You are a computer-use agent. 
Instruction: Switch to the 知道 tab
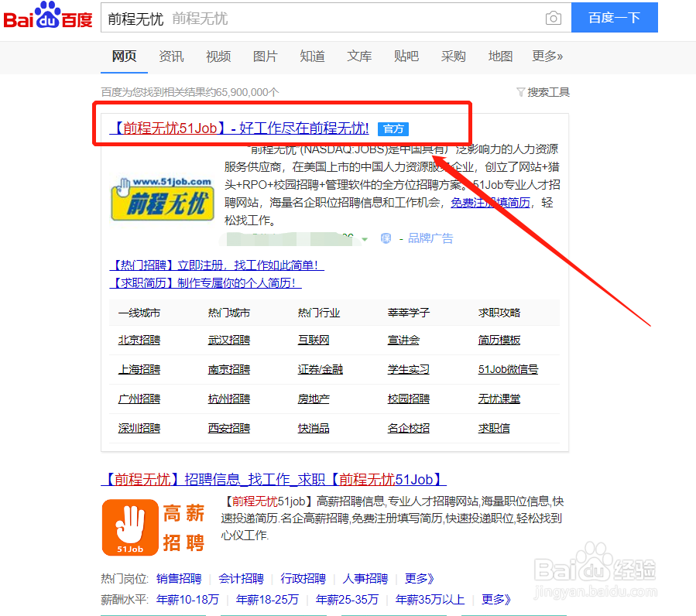[312, 56]
